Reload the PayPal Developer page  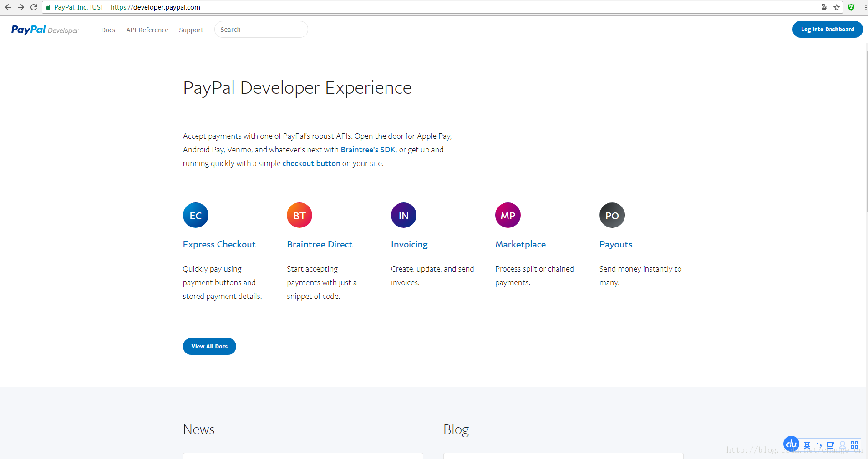34,7
